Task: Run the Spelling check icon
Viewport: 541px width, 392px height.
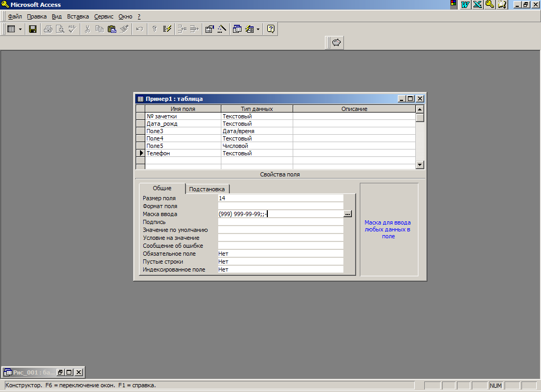Action: [72, 30]
